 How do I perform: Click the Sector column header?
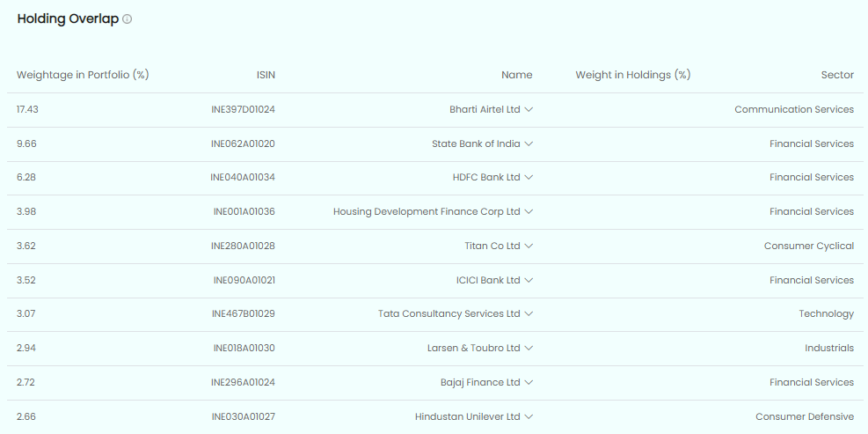(837, 75)
